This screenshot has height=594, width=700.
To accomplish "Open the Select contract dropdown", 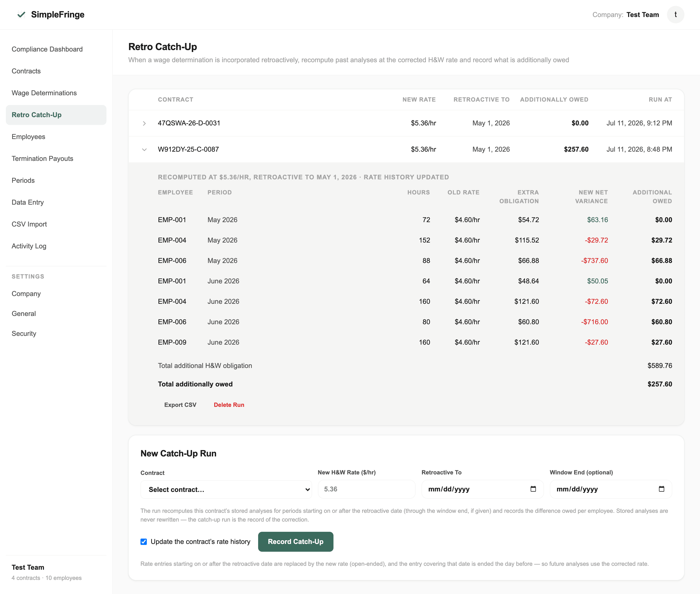I will click(x=226, y=489).
